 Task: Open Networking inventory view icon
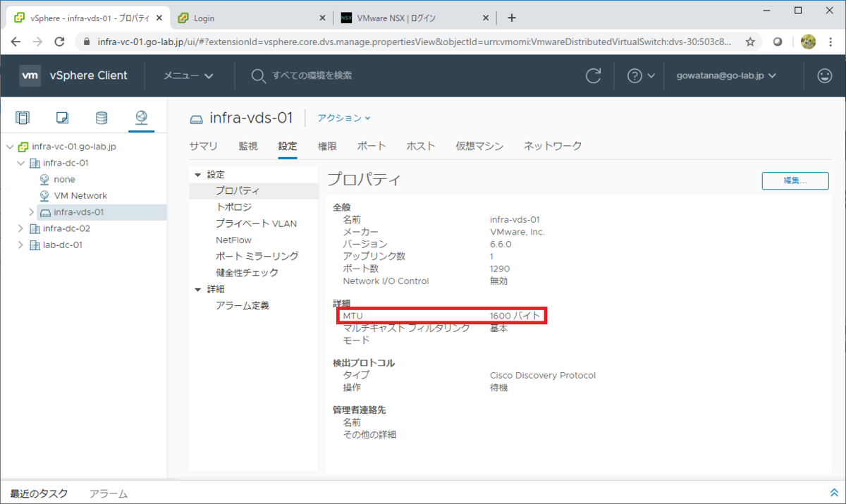141,118
